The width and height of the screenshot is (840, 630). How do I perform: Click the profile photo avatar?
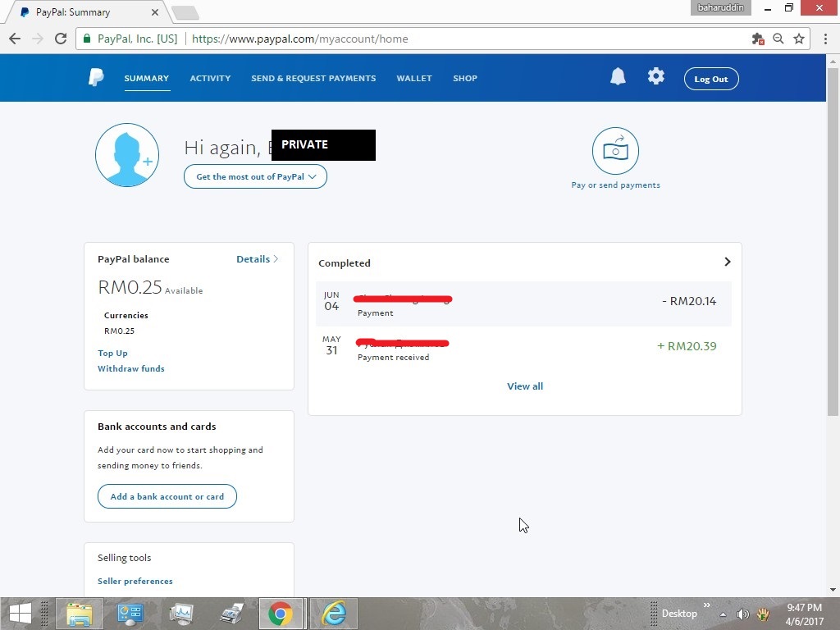coord(127,155)
